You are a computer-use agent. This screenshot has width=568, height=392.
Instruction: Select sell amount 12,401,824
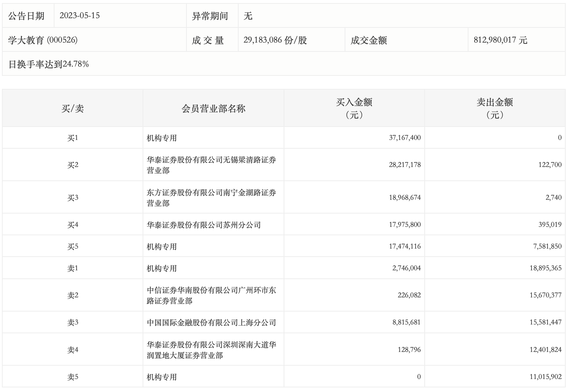546,350
